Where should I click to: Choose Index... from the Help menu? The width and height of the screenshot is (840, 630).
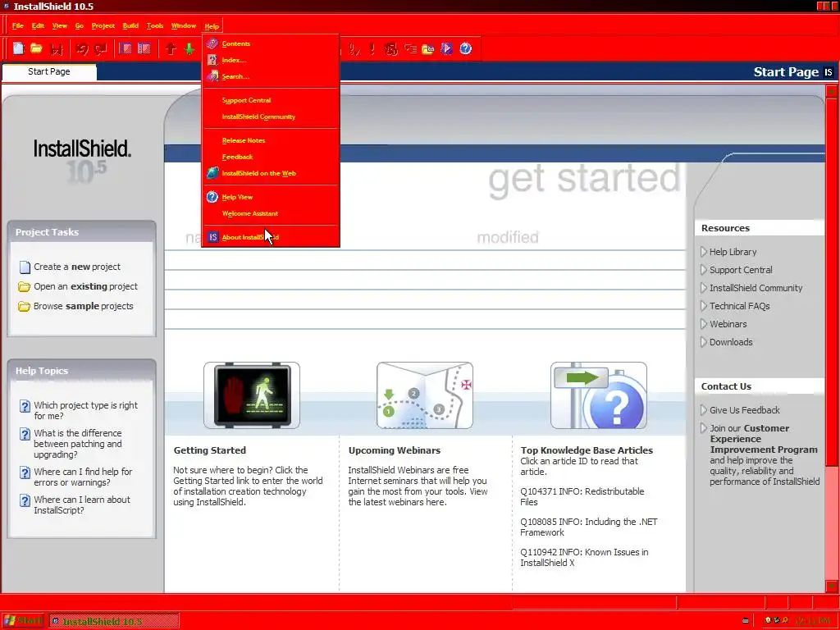point(271,60)
